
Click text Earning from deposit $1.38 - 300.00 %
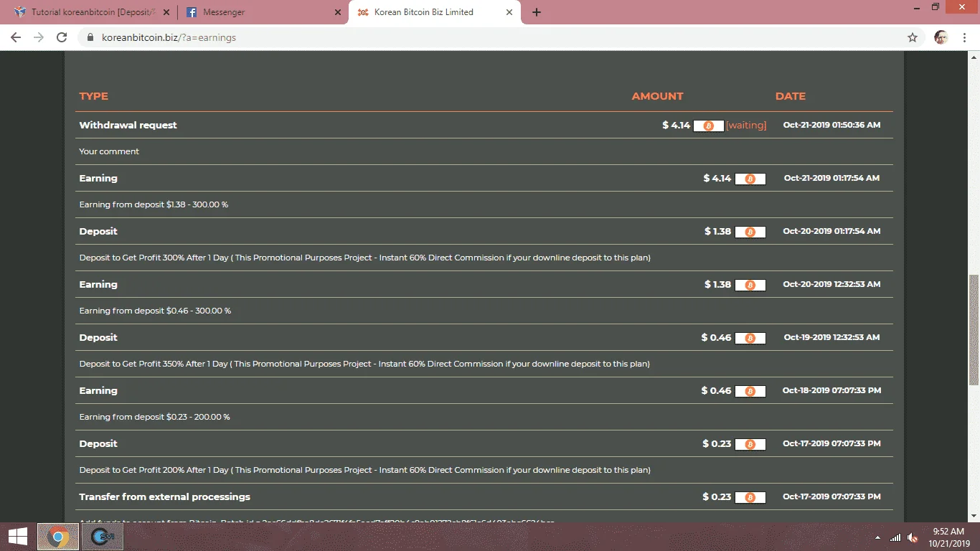[x=154, y=204]
